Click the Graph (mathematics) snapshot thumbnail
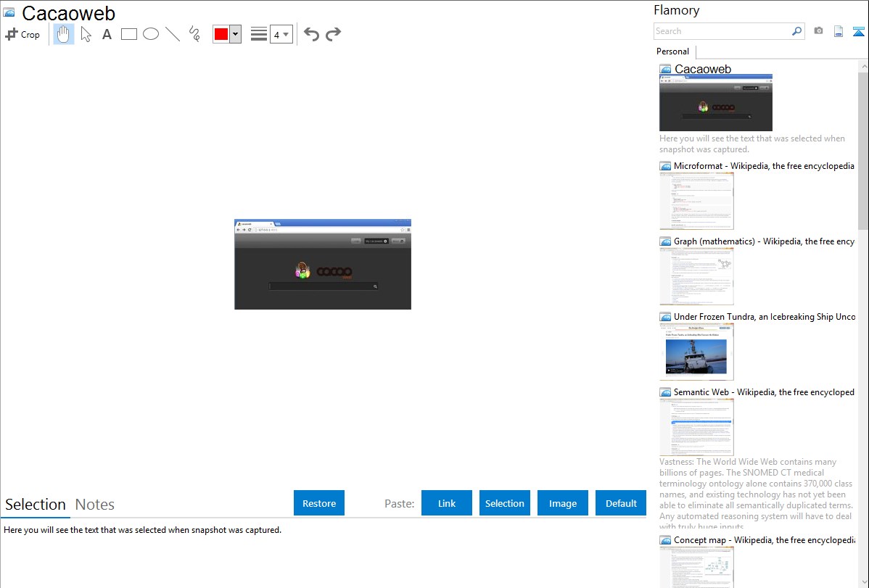This screenshot has width=869, height=588. (x=696, y=276)
